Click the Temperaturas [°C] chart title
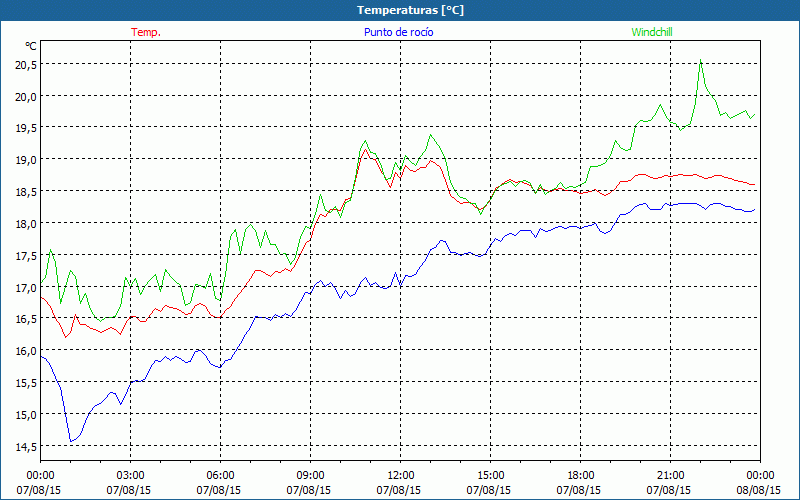This screenshot has width=800, height=500. [x=410, y=10]
